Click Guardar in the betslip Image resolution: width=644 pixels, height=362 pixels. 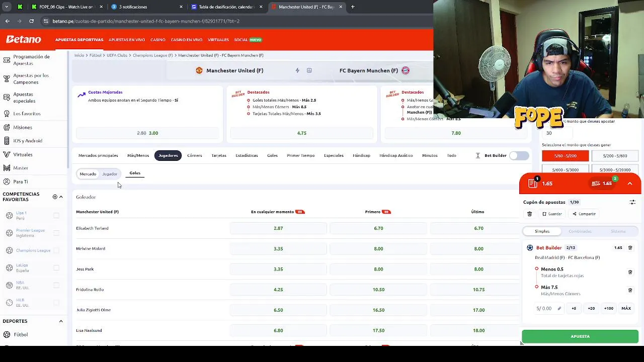point(552,214)
